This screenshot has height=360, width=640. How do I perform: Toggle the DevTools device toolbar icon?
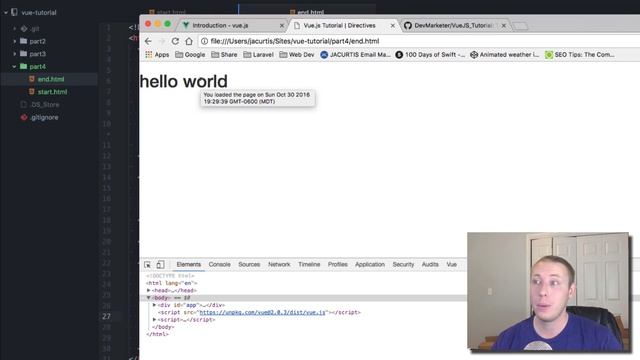[x=160, y=264]
